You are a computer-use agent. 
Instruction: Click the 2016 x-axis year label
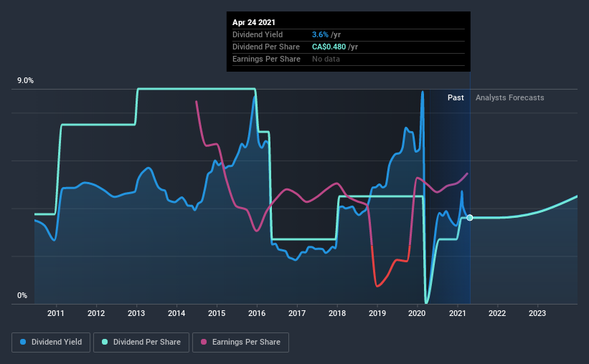pyautogui.click(x=257, y=313)
